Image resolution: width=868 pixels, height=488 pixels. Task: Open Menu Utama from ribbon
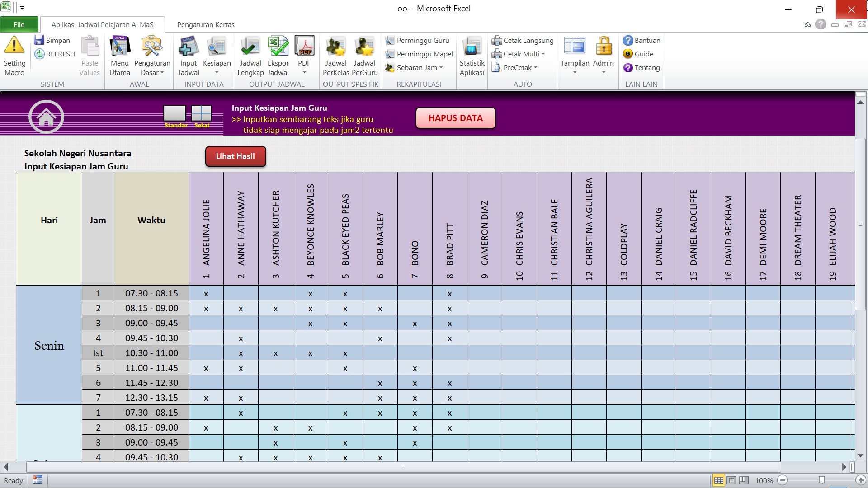click(x=119, y=47)
